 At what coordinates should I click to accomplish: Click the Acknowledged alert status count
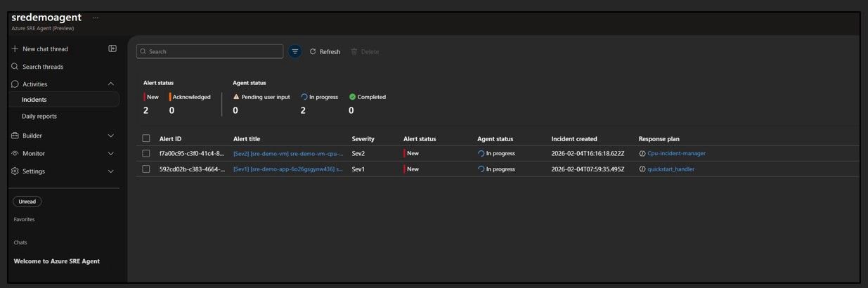tap(171, 110)
